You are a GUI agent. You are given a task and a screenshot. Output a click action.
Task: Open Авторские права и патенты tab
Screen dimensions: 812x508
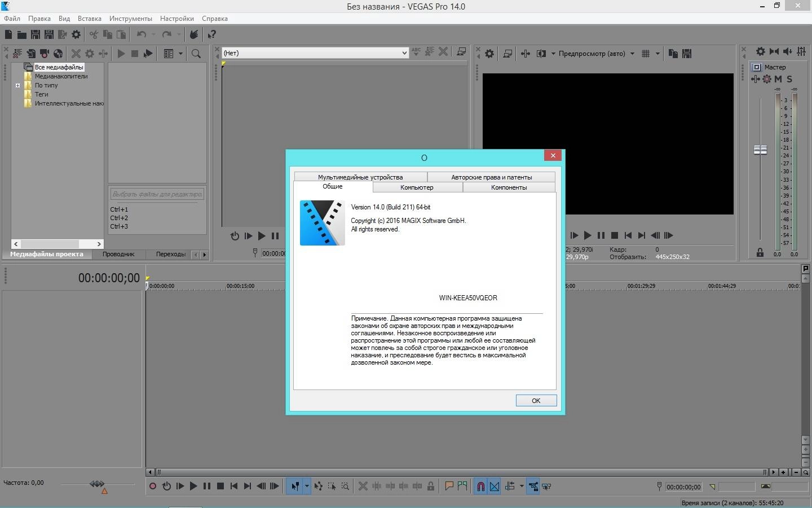point(491,177)
